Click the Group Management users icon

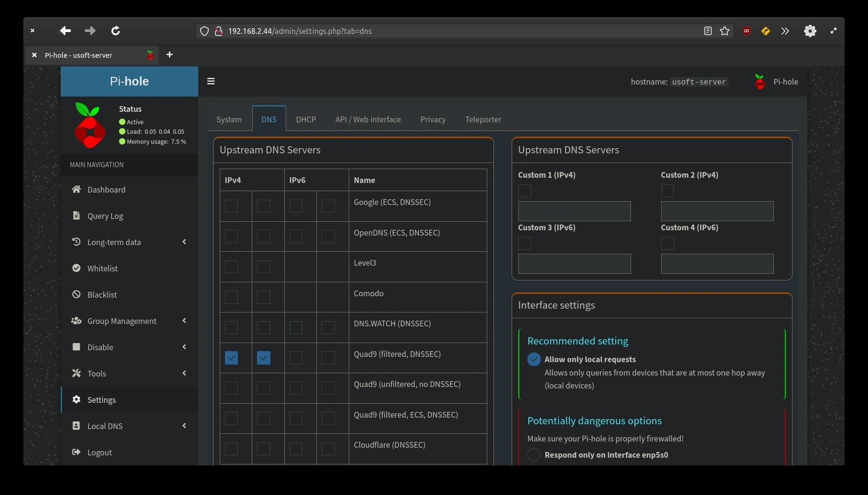pos(76,321)
